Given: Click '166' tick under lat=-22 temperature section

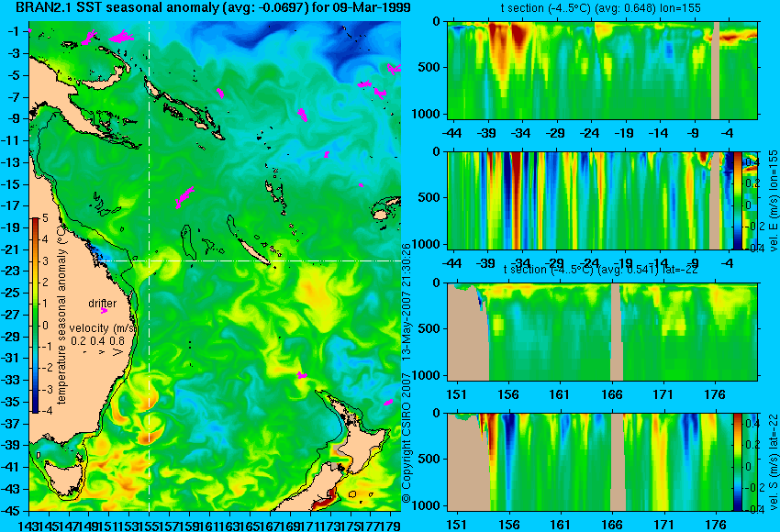Looking at the screenshot, I should (x=611, y=394).
